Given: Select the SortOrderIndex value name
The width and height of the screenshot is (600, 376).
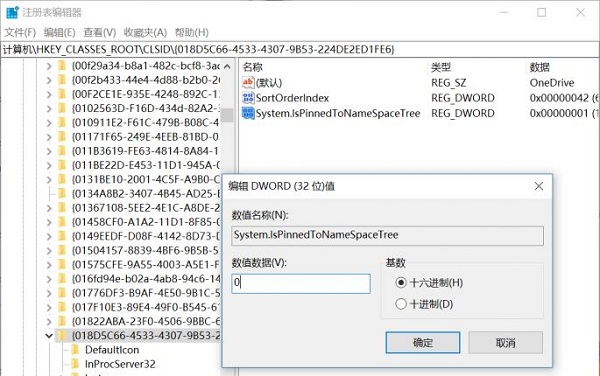Looking at the screenshot, I should [x=292, y=98].
